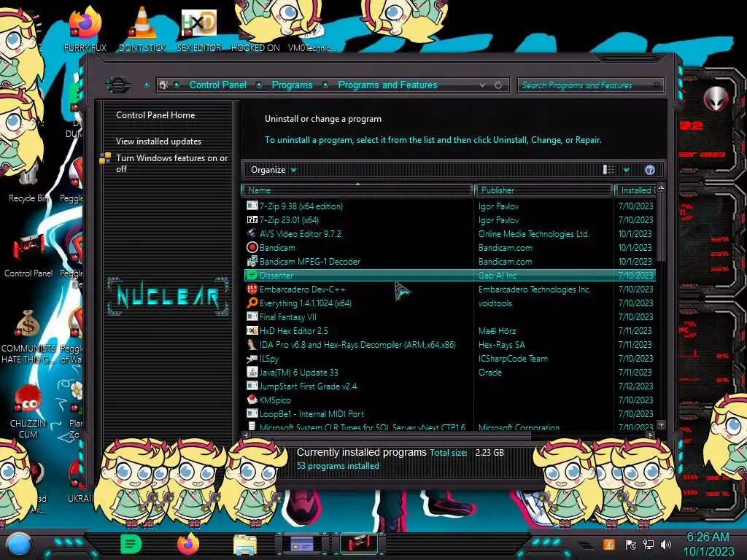Open the COMMUNISTS HATE THIS money bag icon
The width and height of the screenshot is (747, 560).
[x=28, y=335]
